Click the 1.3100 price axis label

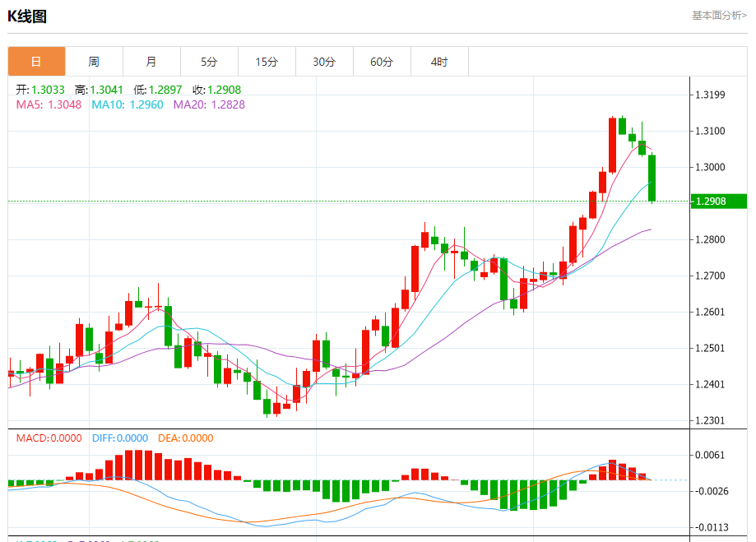(710, 131)
